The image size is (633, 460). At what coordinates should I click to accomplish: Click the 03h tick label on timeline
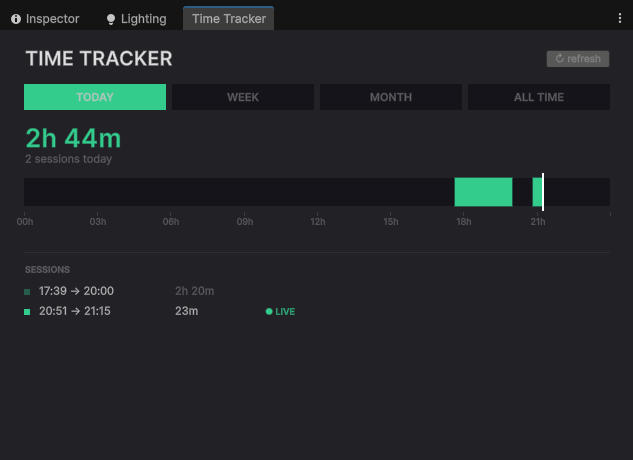coord(98,222)
